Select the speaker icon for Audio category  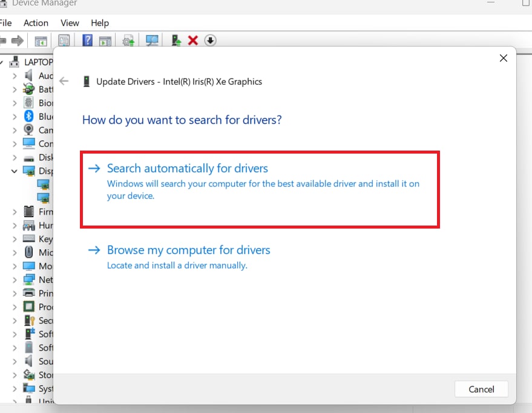(x=29, y=76)
